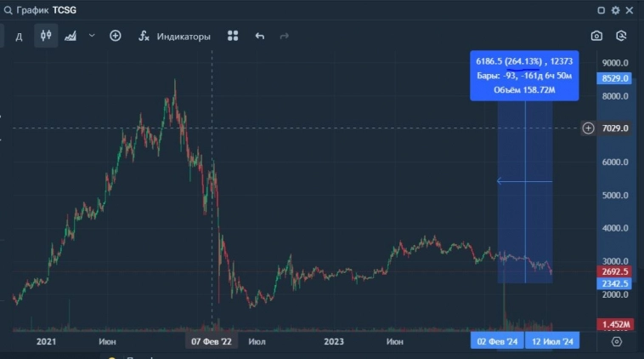Image resolution: width=644 pixels, height=359 pixels.
Task: Click the 07 Фев '22 date label
Action: pyautogui.click(x=211, y=342)
